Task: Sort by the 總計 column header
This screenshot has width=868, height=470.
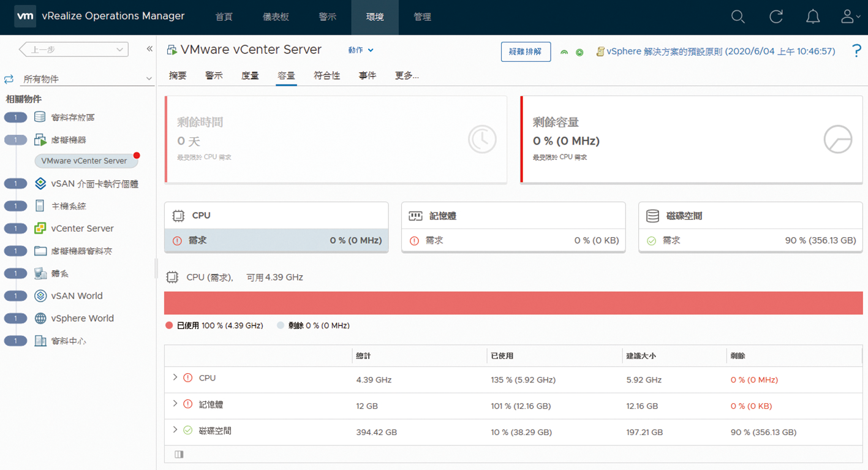Action: [363, 355]
